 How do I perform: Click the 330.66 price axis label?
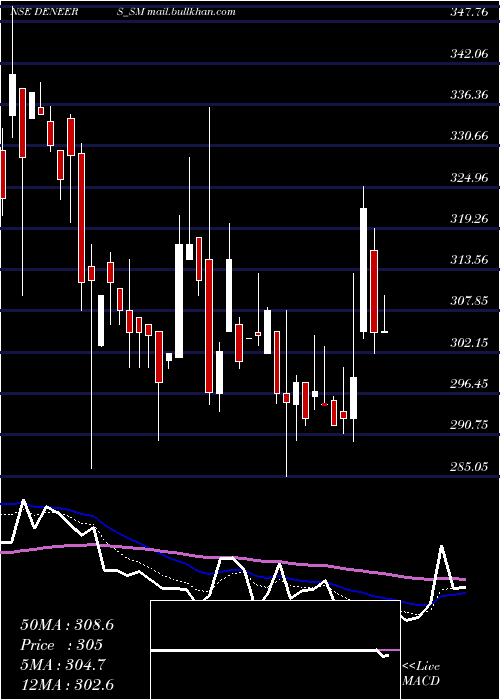[469, 136]
